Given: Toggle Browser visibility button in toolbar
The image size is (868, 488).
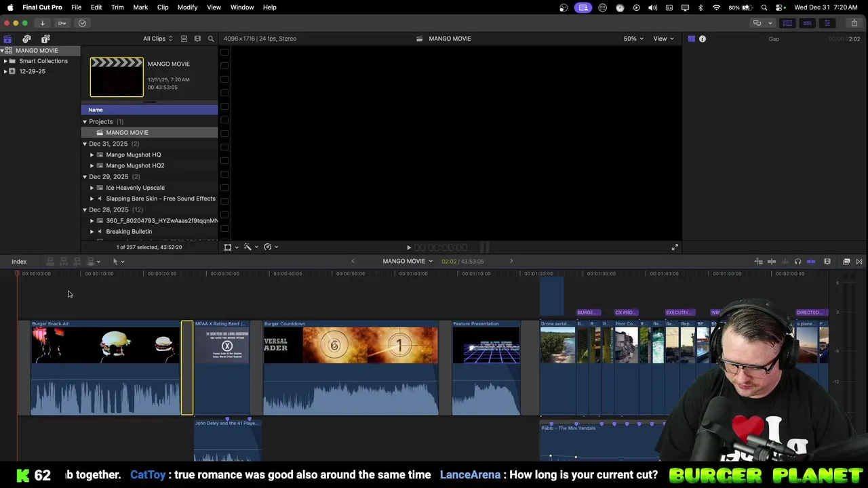Looking at the screenshot, I should coord(787,23).
